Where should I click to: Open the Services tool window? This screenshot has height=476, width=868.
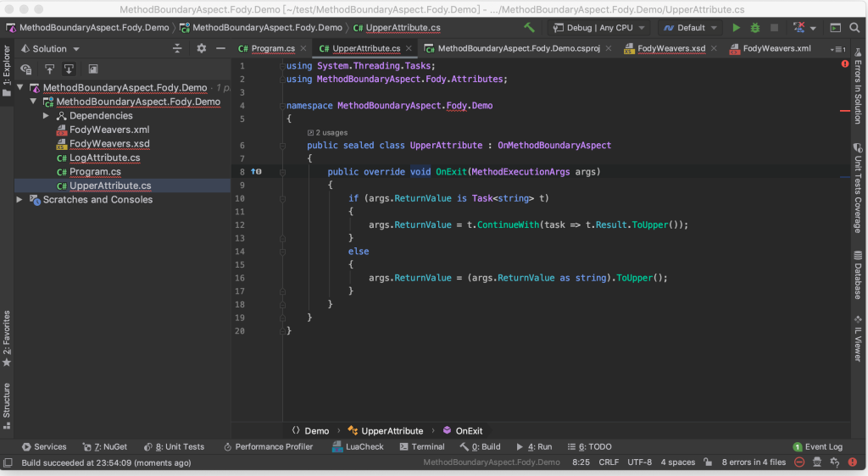pos(44,446)
